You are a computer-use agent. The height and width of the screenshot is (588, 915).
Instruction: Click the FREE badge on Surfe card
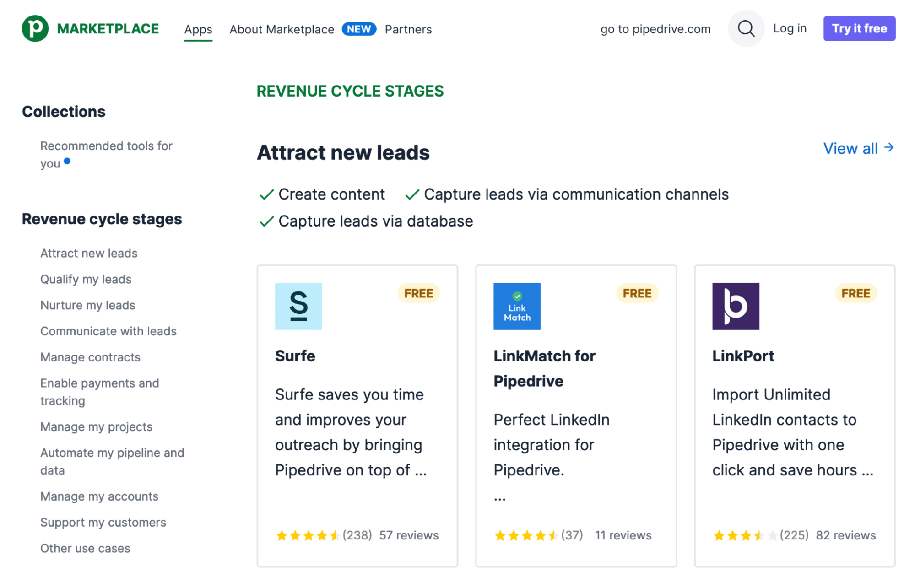(x=419, y=293)
